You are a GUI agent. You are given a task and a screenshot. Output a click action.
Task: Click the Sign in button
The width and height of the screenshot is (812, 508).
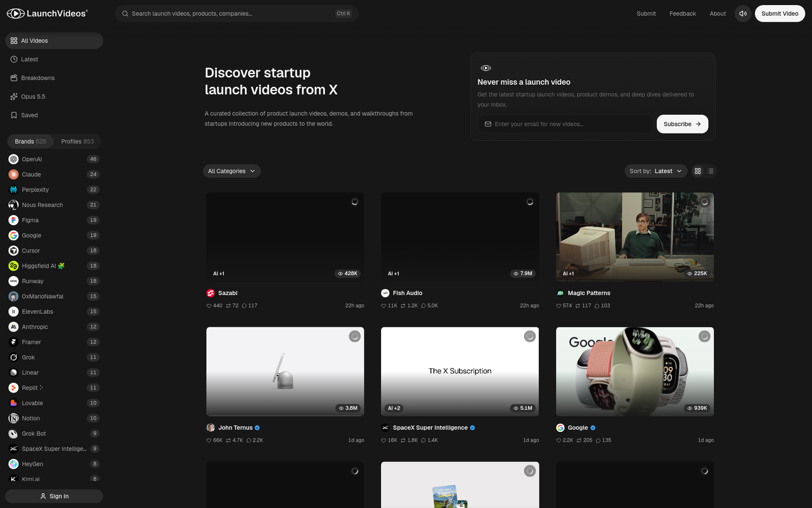(54, 496)
